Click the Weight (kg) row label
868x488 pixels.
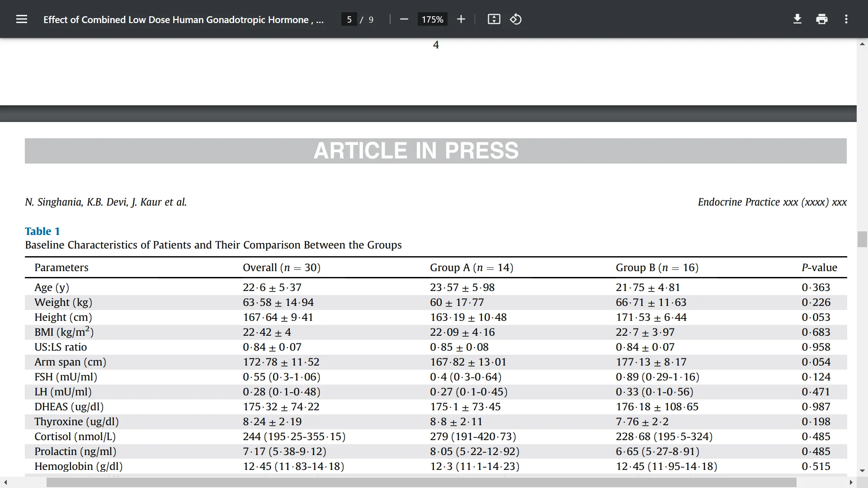63,302
